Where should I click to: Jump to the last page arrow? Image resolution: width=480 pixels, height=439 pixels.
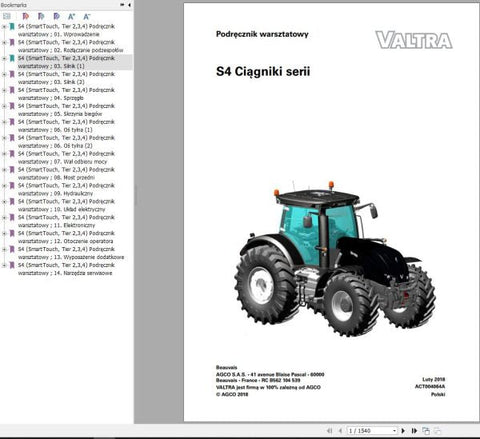pos(414,431)
